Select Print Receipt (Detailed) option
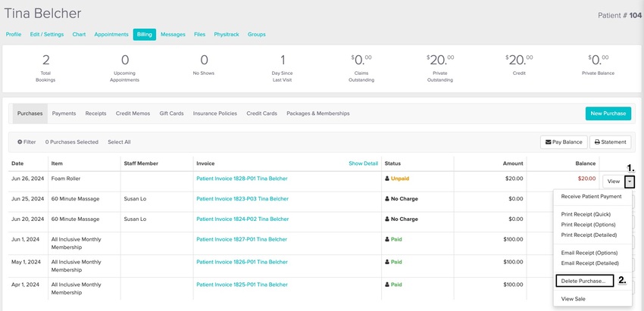The width and height of the screenshot is (644, 311). [589, 235]
